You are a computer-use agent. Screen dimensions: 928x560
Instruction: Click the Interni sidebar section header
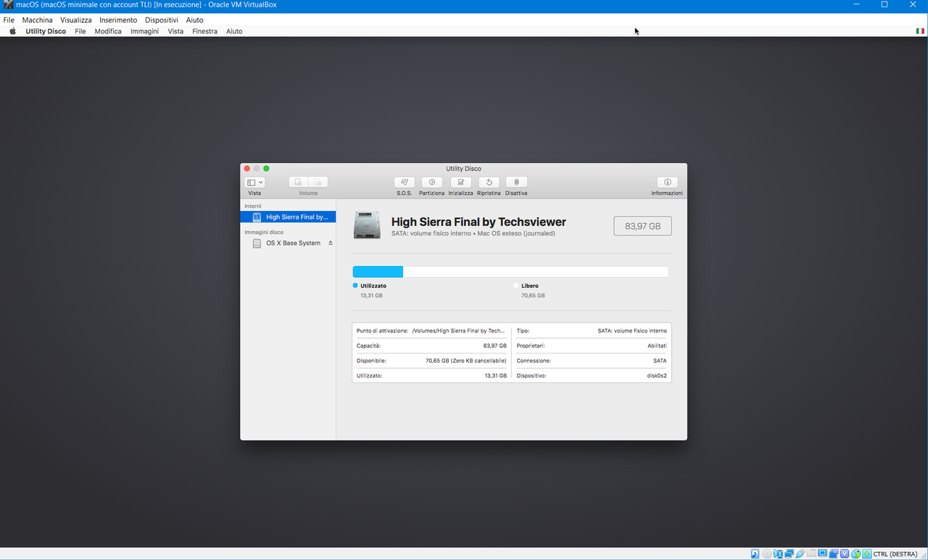coord(253,206)
